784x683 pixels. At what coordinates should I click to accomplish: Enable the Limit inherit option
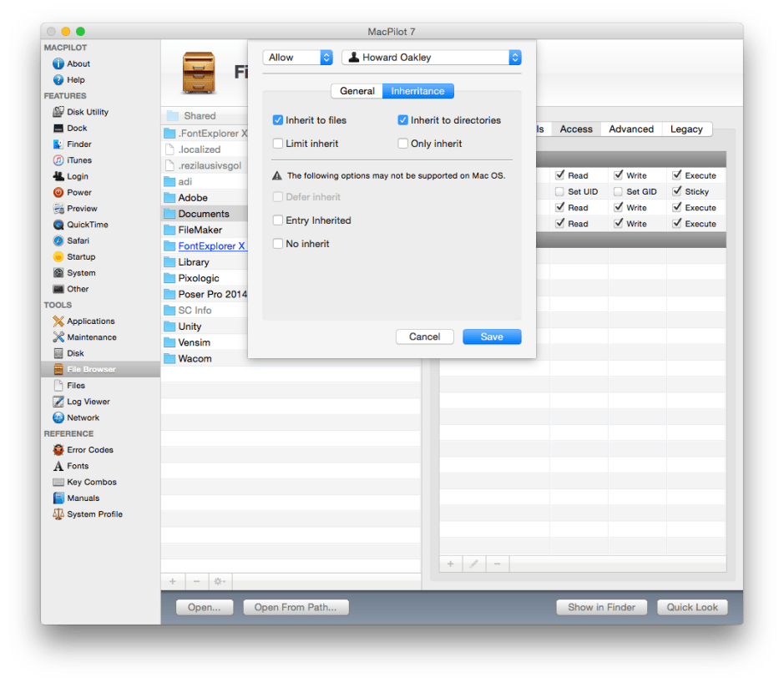[x=278, y=144]
